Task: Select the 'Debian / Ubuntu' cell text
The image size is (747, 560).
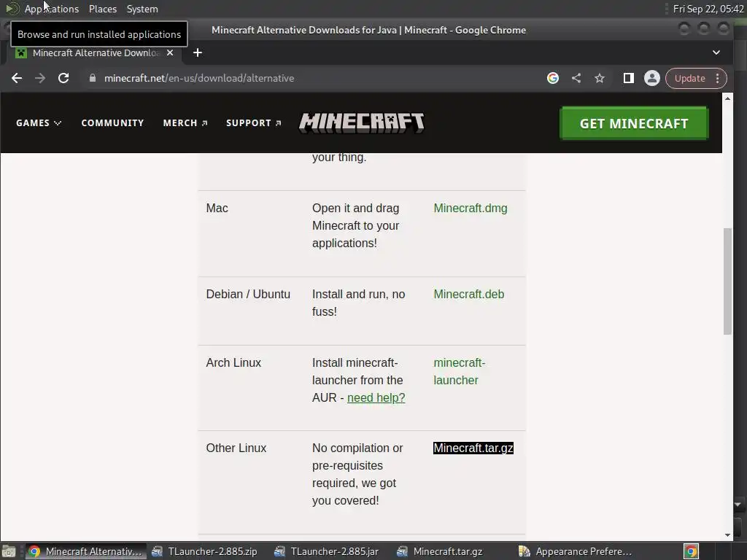Action: [248, 295]
